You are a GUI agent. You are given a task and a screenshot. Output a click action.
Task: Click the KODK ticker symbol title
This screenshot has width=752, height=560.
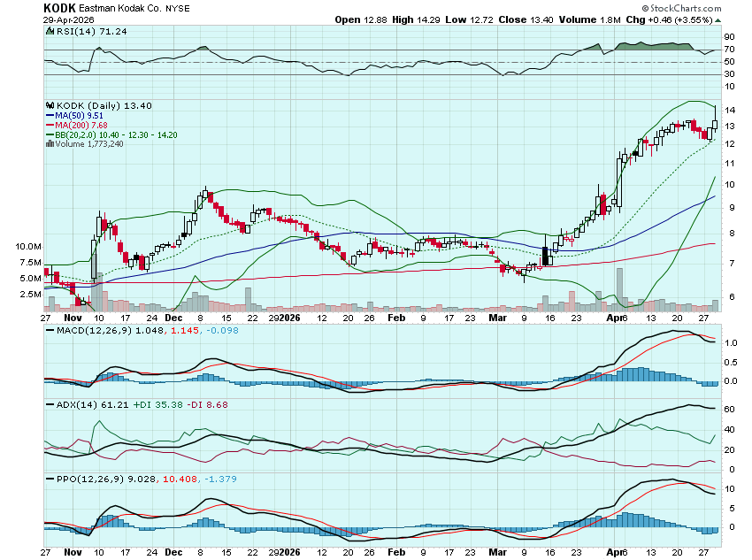pos(62,7)
